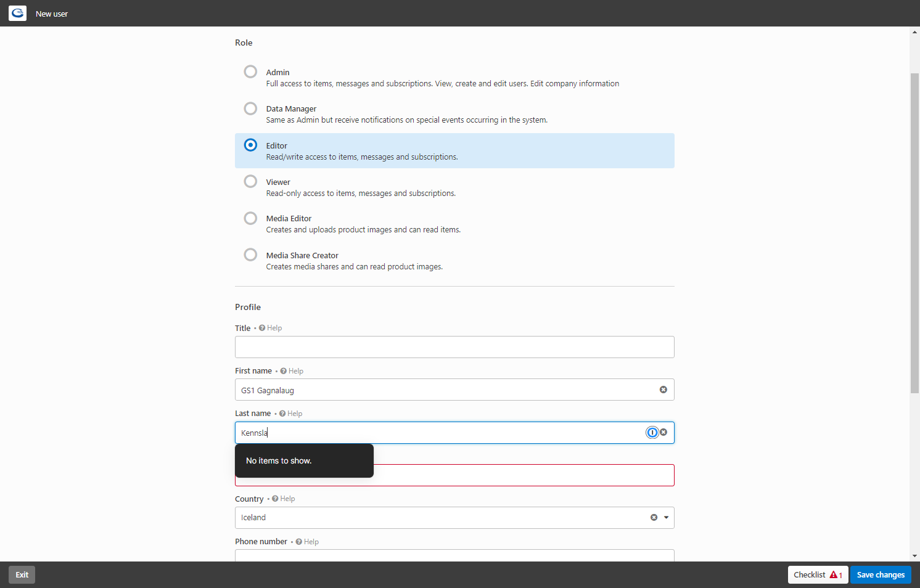Choose the Media Editor role

[x=250, y=218]
